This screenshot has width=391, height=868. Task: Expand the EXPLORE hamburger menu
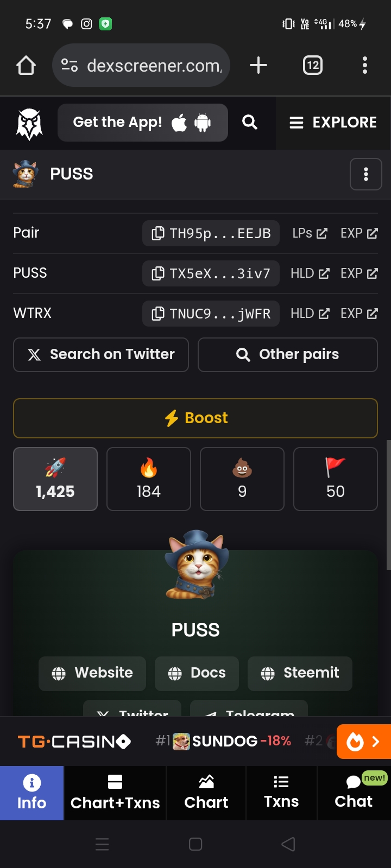pyautogui.click(x=333, y=123)
